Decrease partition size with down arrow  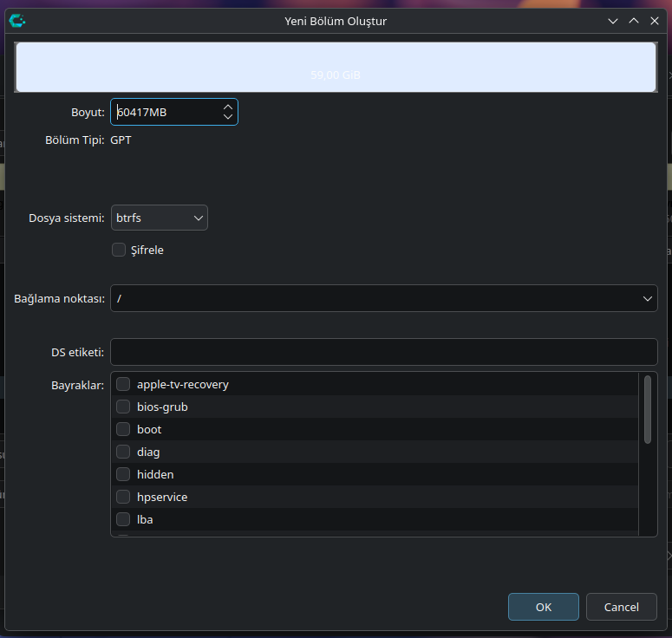tap(228, 116)
